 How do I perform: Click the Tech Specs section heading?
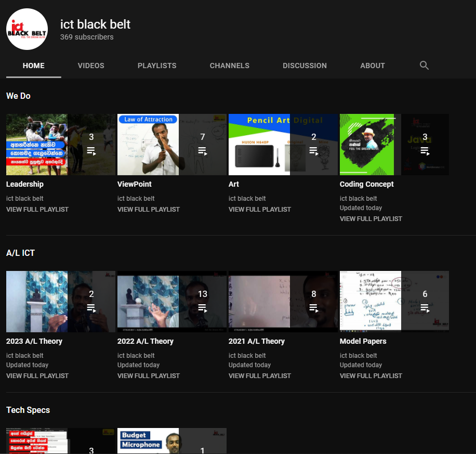[28, 410]
